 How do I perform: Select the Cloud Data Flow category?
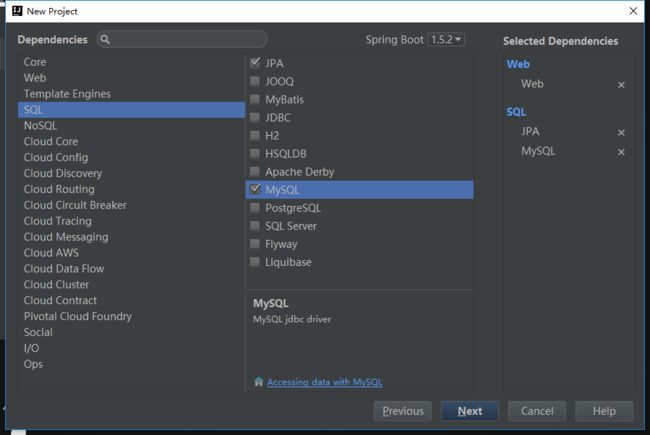point(131,269)
